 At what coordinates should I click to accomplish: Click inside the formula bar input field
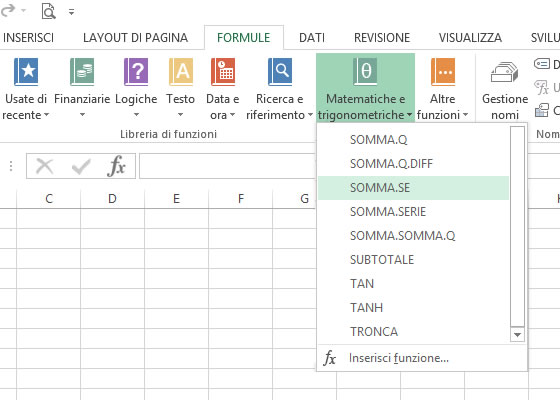[227, 166]
